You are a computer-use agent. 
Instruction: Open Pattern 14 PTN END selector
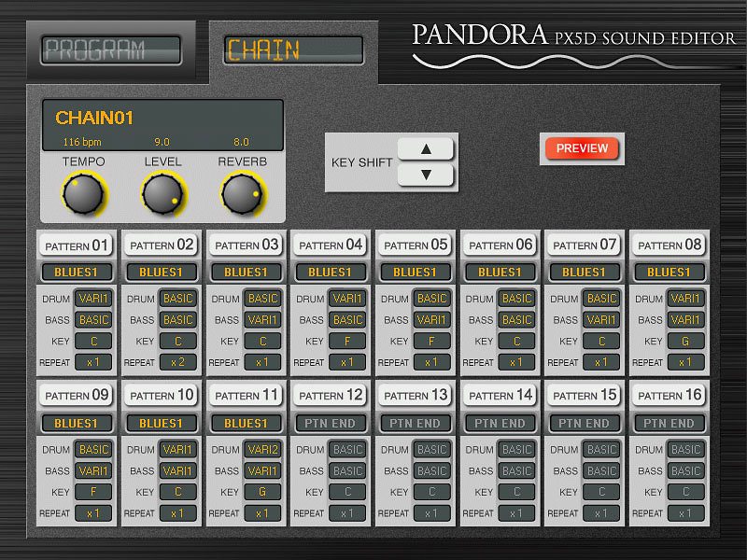click(x=500, y=423)
